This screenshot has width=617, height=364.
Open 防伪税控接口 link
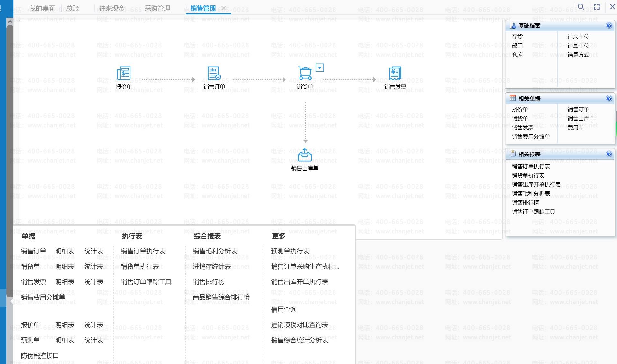[x=40, y=356]
